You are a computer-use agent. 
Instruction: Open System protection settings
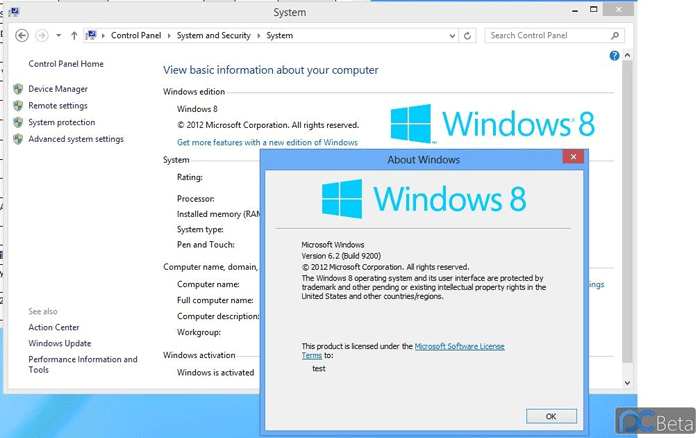click(62, 122)
